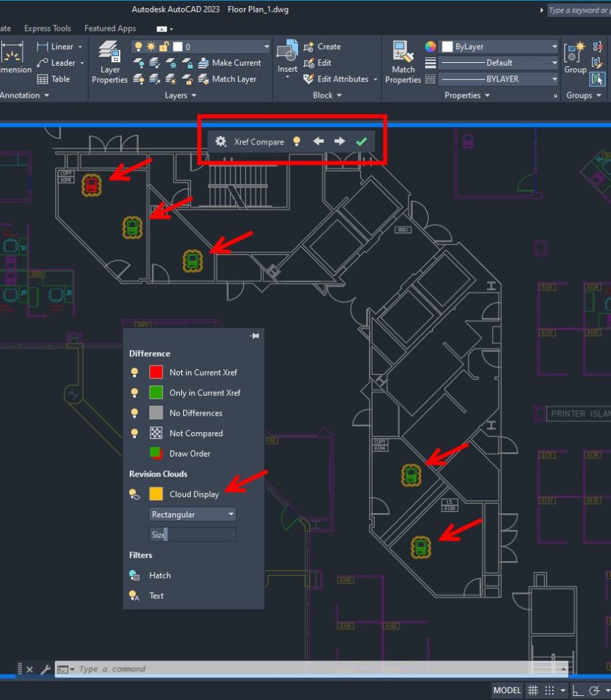Open Express Tools ribbon tab
The image size is (611, 700).
pos(47,29)
